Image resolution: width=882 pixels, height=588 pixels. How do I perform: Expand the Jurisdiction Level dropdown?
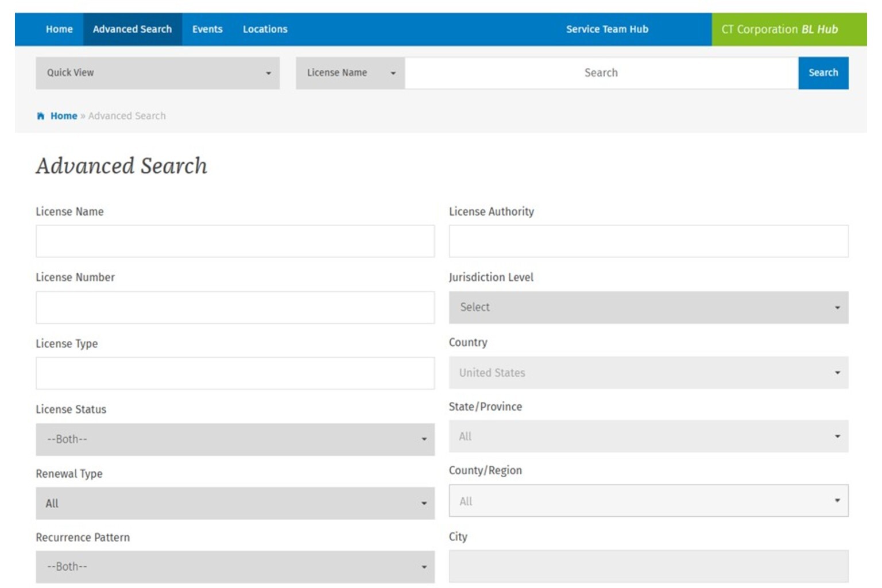coord(648,307)
